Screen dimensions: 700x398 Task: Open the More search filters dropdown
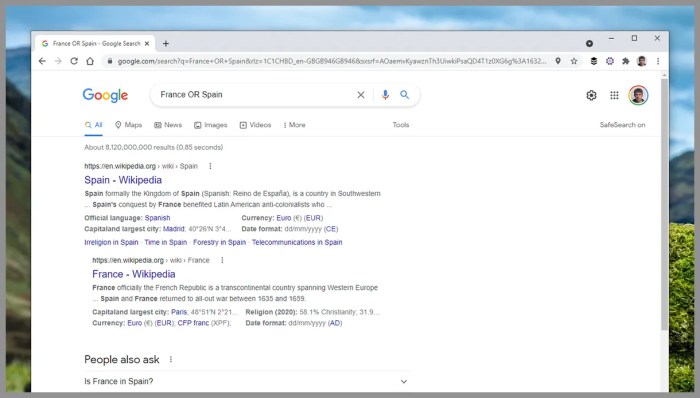(x=295, y=125)
